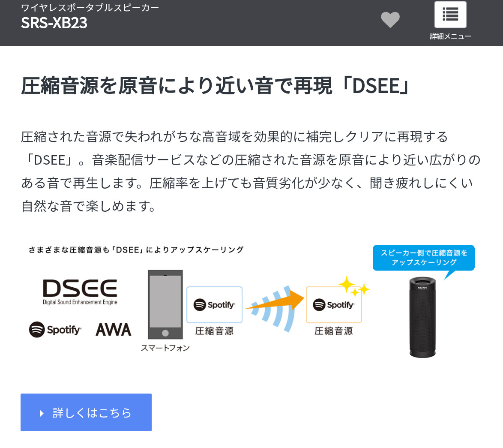Click the SRS-XB23 product title
This screenshot has width=503, height=448.
(54, 23)
